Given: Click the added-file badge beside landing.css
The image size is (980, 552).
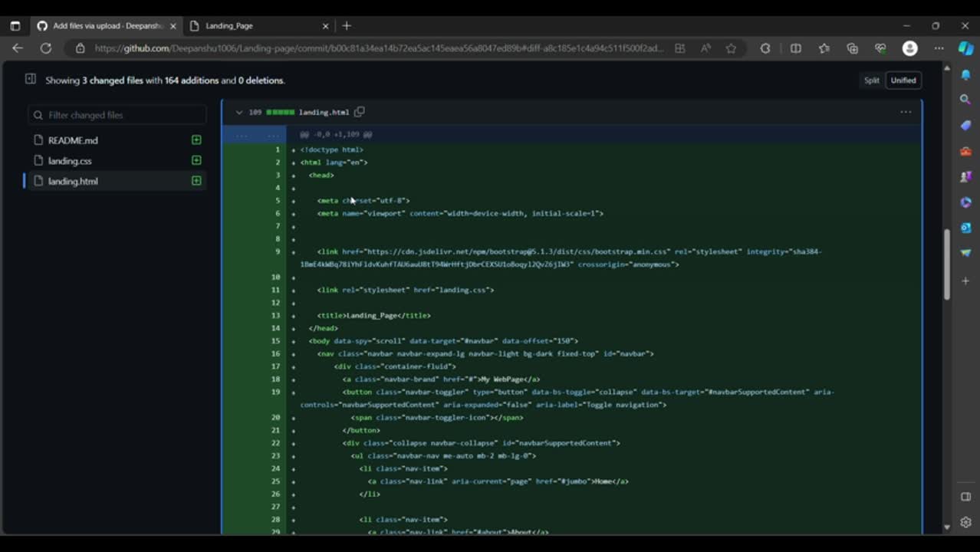Looking at the screenshot, I should click(x=196, y=160).
